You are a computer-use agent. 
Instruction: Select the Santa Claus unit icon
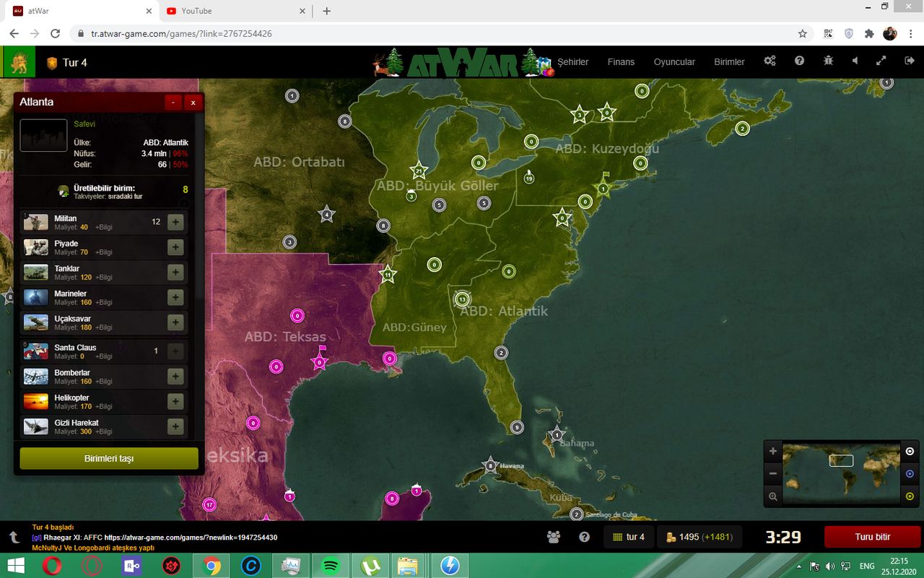click(x=36, y=351)
